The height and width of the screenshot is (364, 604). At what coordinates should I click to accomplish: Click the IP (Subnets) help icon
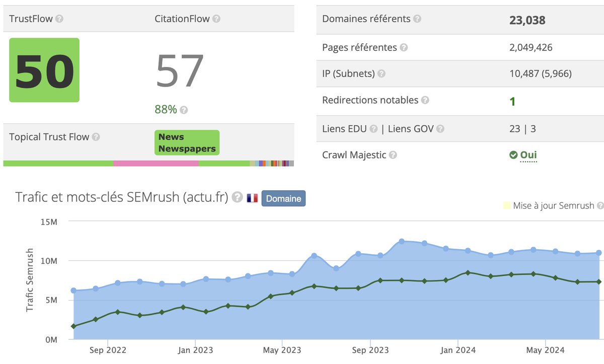point(383,74)
